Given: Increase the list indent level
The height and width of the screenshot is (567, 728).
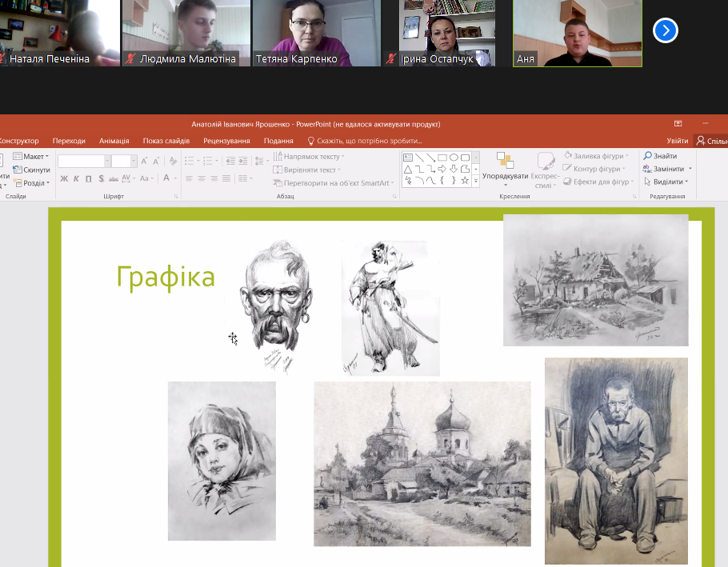Looking at the screenshot, I should click(x=243, y=161).
